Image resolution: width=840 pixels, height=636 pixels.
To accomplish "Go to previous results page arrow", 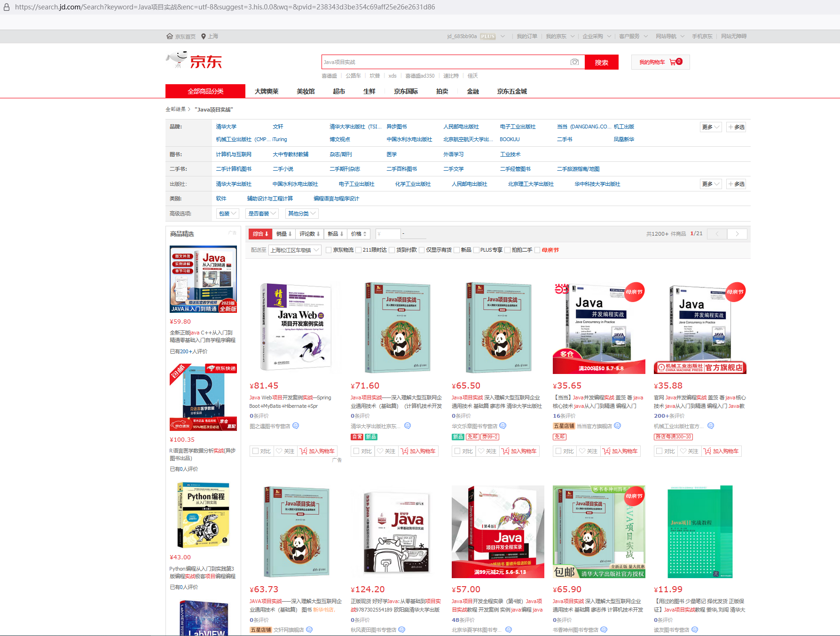I will point(717,234).
